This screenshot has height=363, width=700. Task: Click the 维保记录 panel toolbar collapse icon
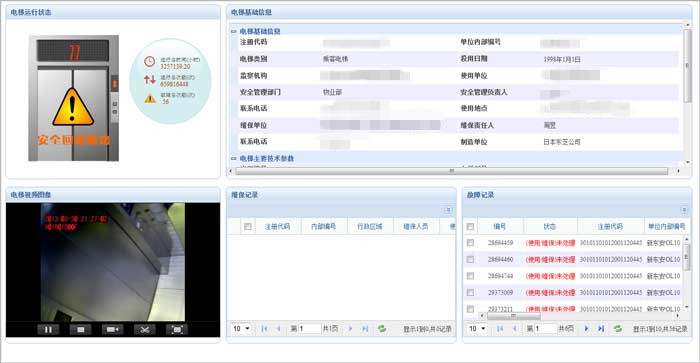[x=448, y=210]
